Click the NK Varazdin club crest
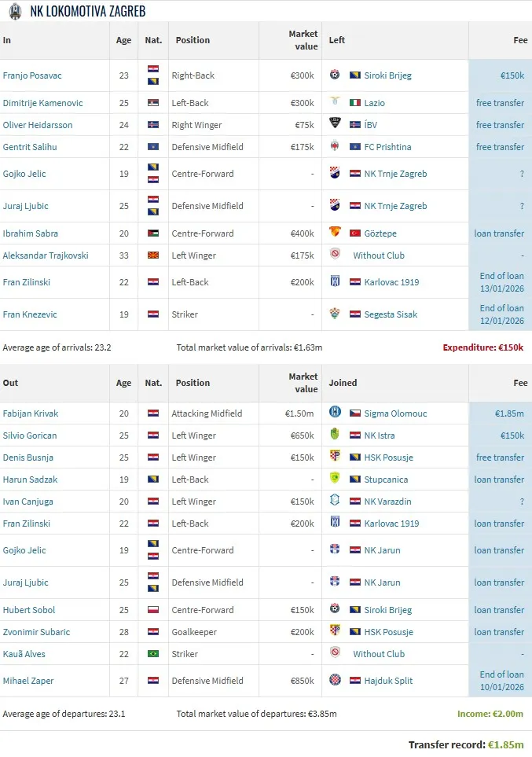 point(335,501)
